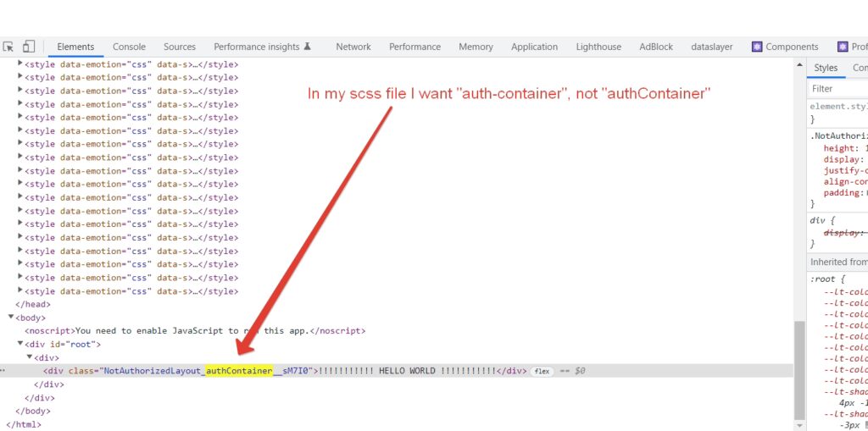Open the AdBlock tab
This screenshot has height=431, width=868.
(656, 47)
